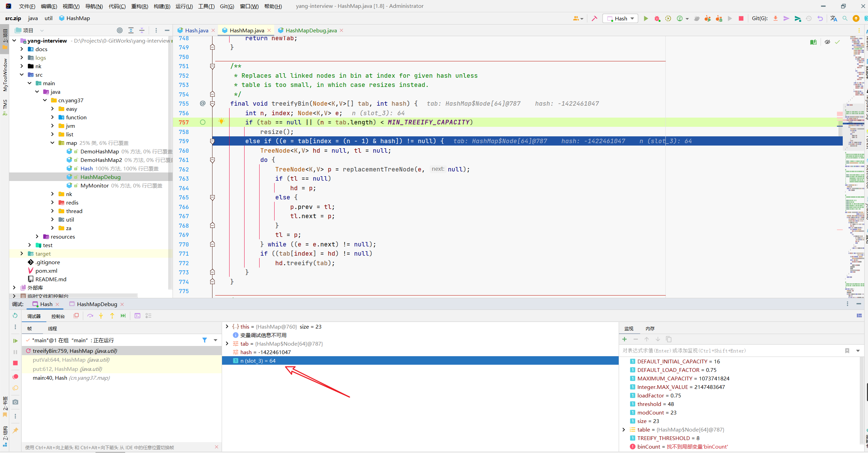Close the HashMap.java tab
Screen dimensions: 868x453
tap(269, 30)
